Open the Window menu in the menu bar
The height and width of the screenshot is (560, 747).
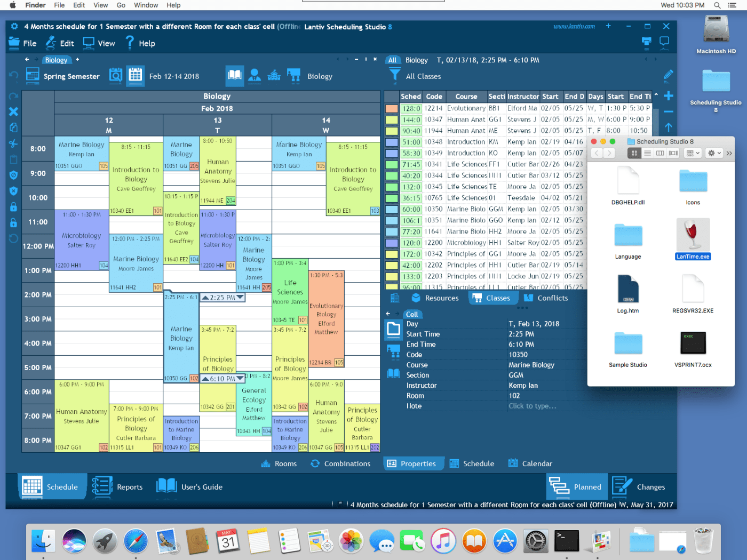[146, 5]
